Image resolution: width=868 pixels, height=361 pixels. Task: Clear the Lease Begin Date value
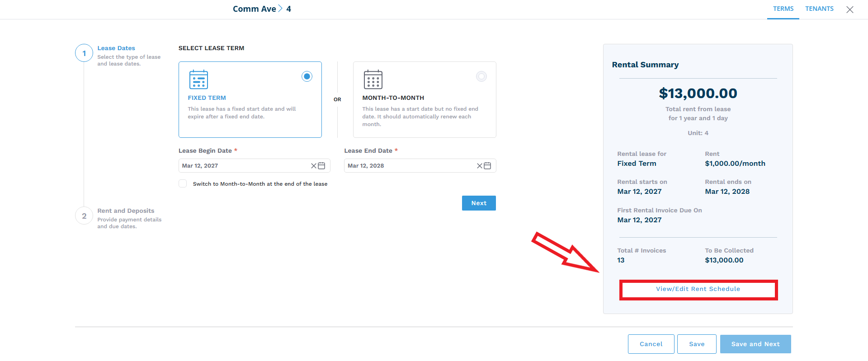tap(314, 166)
